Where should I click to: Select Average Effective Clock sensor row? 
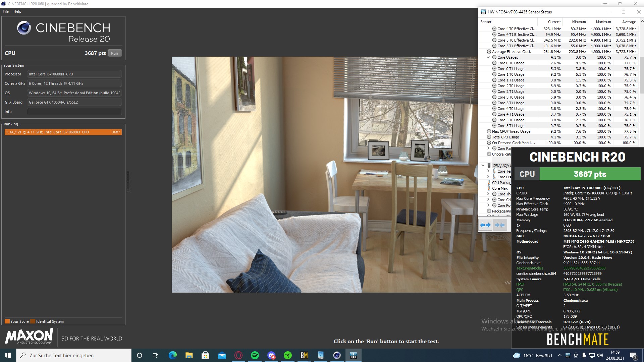[x=558, y=52]
